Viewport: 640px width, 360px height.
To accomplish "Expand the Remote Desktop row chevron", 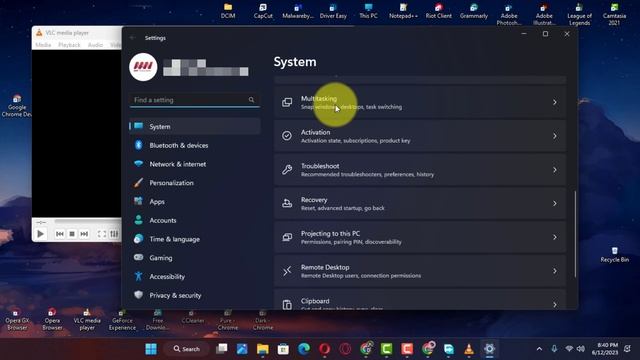I will click(555, 271).
